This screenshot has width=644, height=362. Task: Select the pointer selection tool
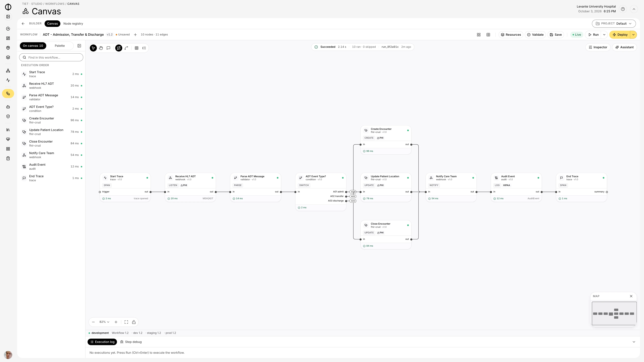tap(93, 48)
